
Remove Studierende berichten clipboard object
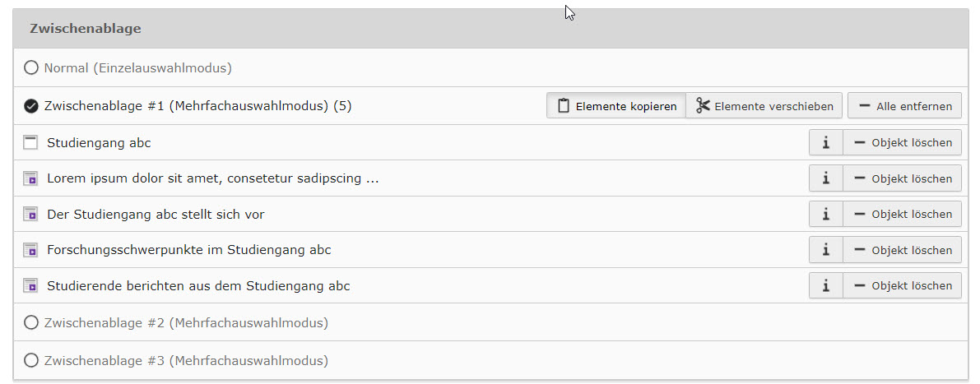click(x=902, y=285)
